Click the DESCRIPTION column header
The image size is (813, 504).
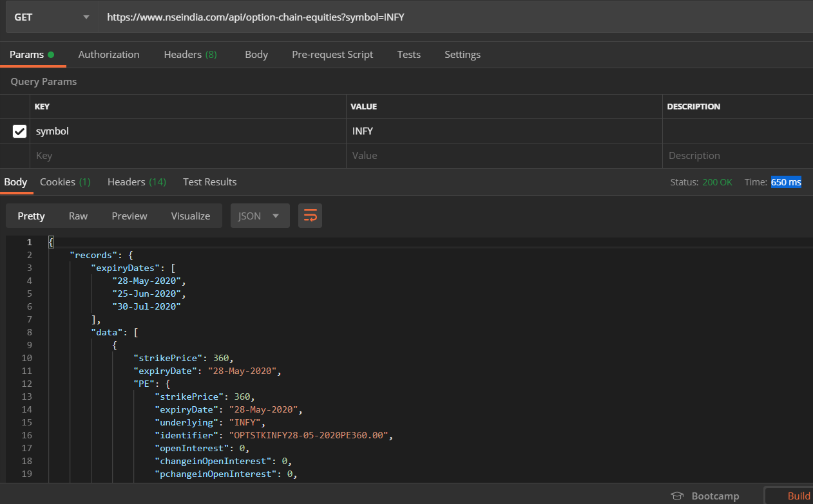694,106
